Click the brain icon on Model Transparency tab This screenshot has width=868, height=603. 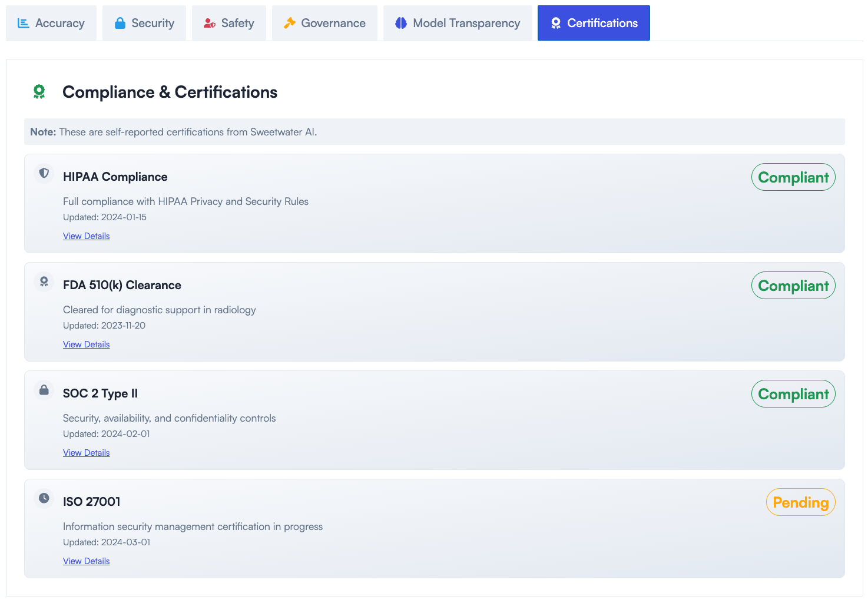pos(402,22)
